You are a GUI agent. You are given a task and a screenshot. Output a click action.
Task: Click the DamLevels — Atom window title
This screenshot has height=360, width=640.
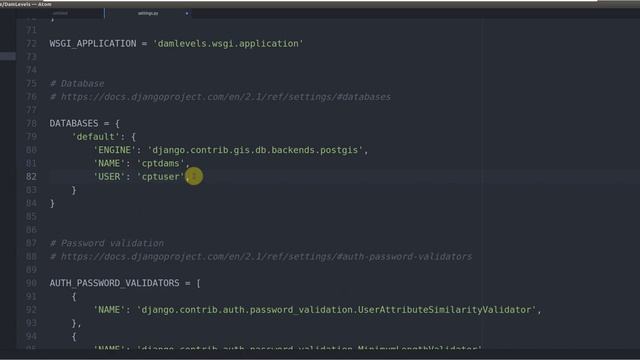point(26,4)
